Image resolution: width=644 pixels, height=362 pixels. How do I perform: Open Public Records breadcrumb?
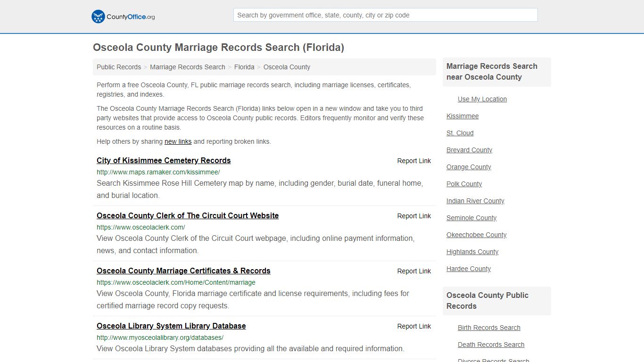tap(119, 67)
